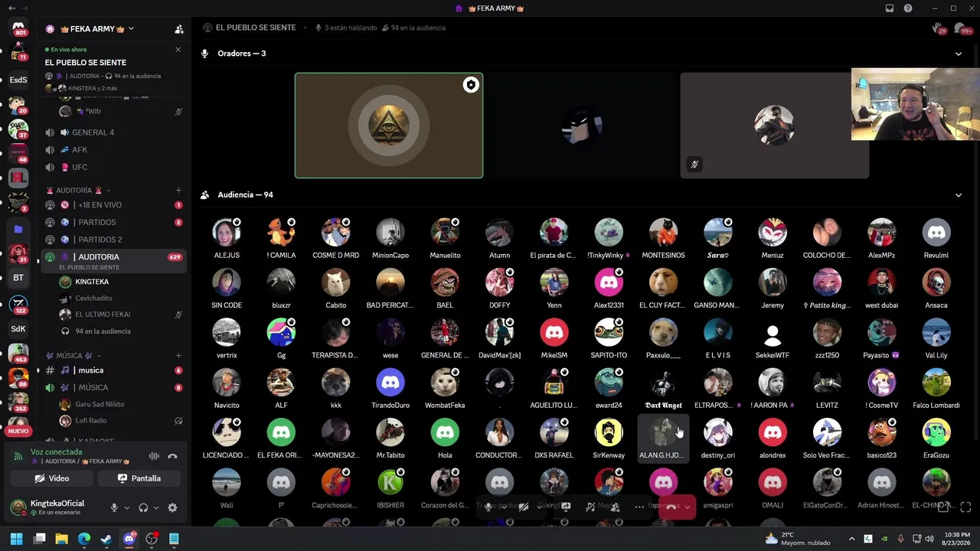
Task: Select the Batman avatar speaker tile
Action: [x=582, y=126]
